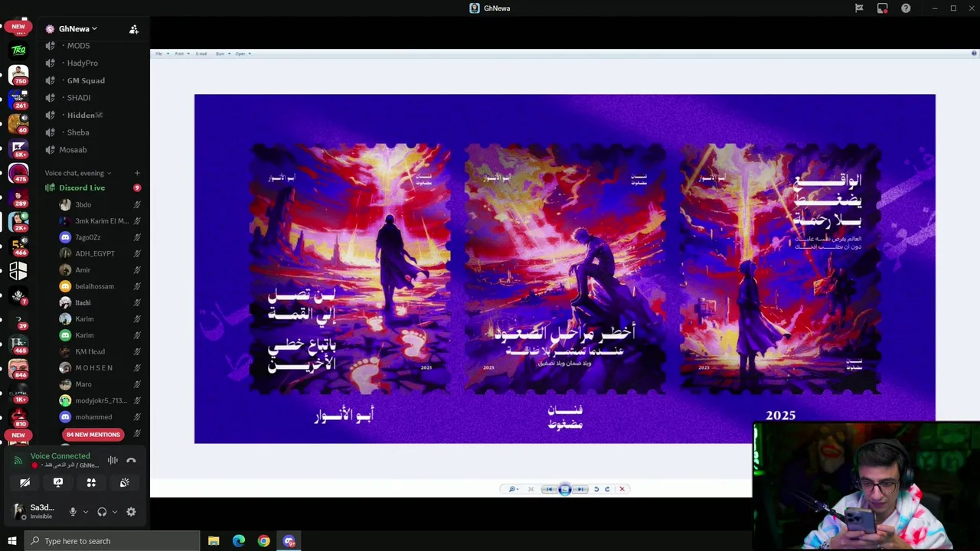Click 84 NEW MENTIONS pill
980x551 pixels.
93,435
